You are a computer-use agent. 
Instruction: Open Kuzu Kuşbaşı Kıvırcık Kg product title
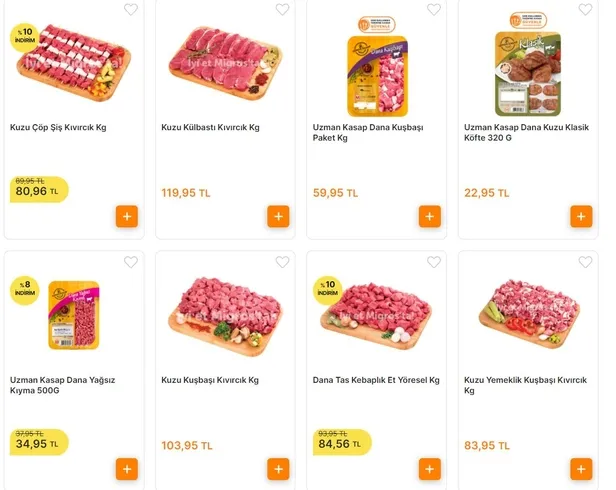tap(210, 380)
